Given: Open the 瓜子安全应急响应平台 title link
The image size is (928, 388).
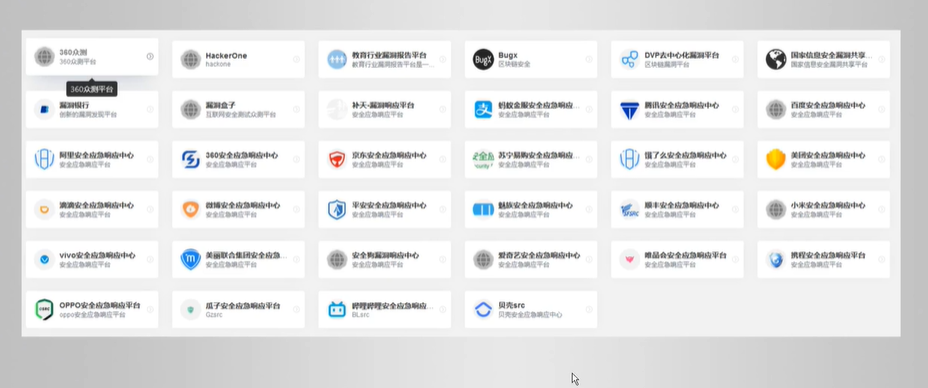Looking at the screenshot, I should [243, 306].
